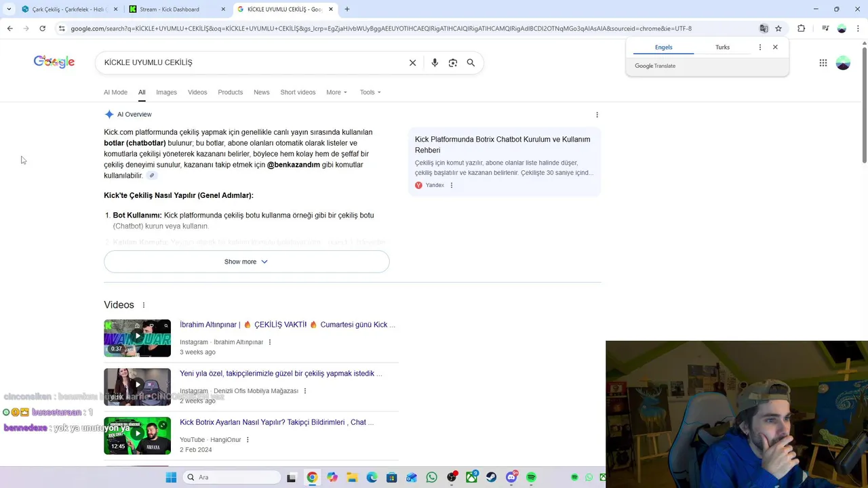Select Turks in Translate popup
868x488 pixels.
(722, 47)
